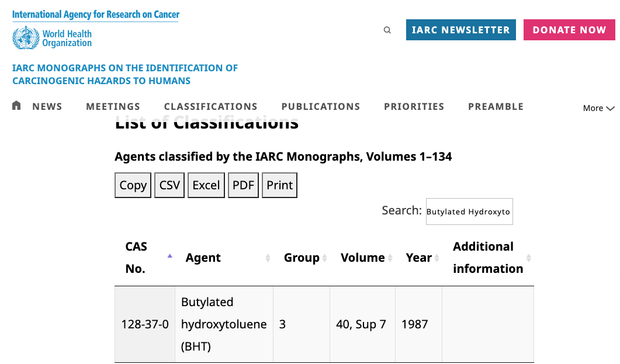The image size is (620, 364).
Task: Print the classifications table
Action: pyautogui.click(x=279, y=185)
